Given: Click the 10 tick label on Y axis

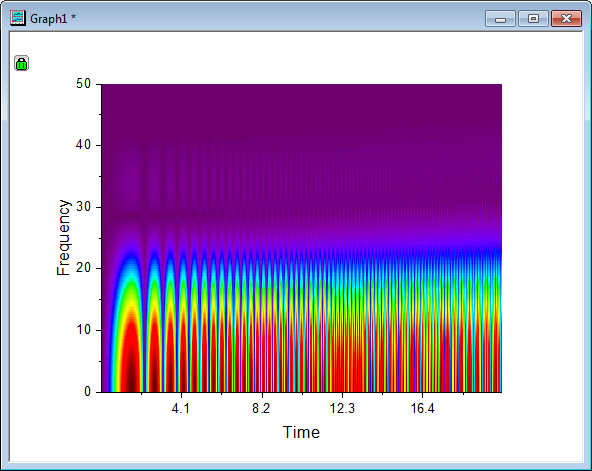Looking at the screenshot, I should (x=83, y=330).
